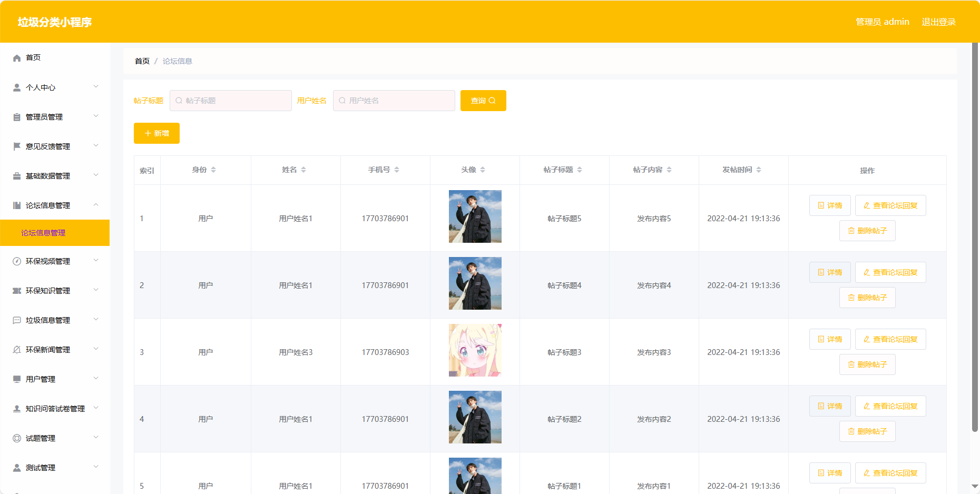Click the 查询 search button
This screenshot has width=980, height=494.
click(x=483, y=101)
